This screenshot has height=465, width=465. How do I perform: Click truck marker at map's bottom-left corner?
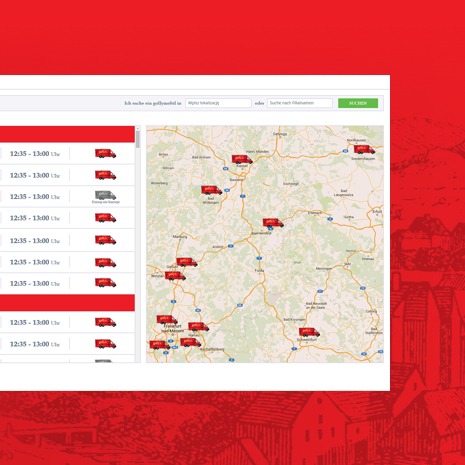(160, 345)
